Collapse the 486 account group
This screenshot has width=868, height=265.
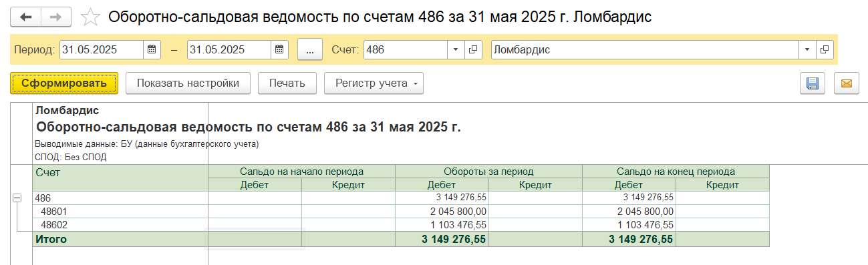point(17,198)
